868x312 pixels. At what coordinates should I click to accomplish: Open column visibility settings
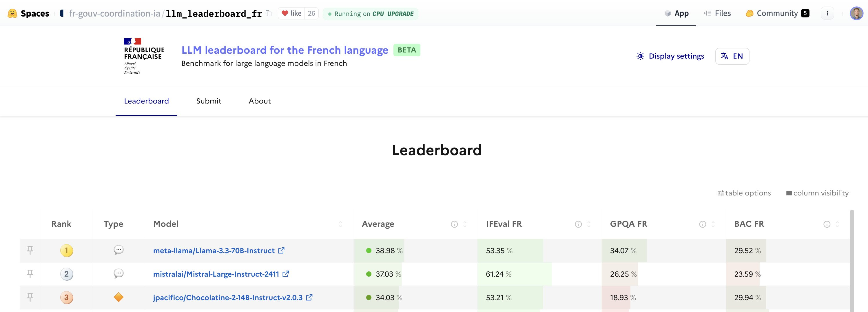[817, 193]
